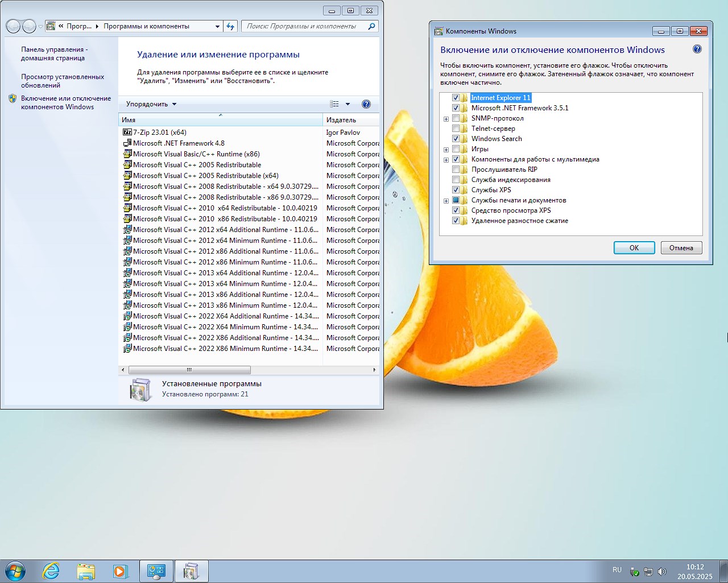This screenshot has height=583, width=728.
Task: Click the 7-Zip 23.01 program icon
Action: coord(127,132)
